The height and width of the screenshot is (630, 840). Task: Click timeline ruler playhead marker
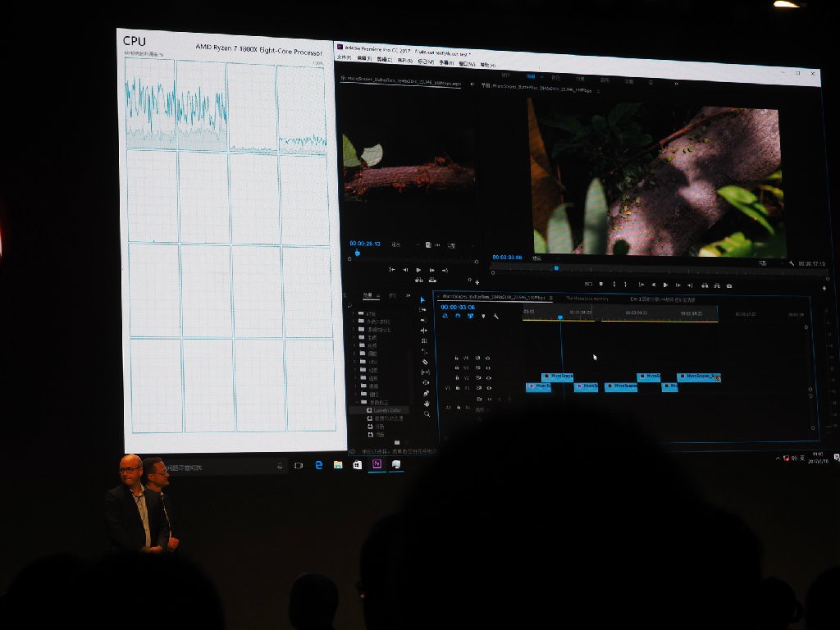[560, 317]
